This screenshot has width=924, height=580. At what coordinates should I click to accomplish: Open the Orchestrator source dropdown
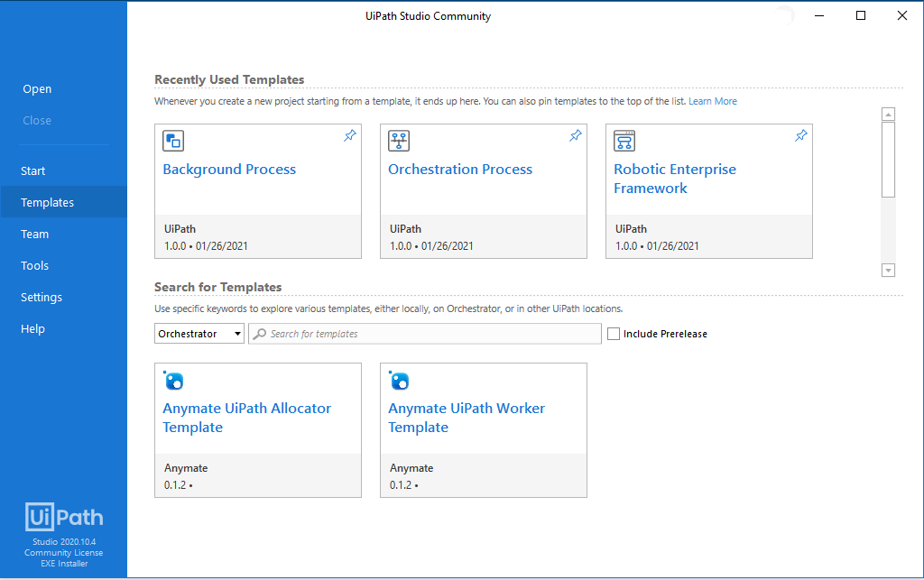tap(199, 333)
